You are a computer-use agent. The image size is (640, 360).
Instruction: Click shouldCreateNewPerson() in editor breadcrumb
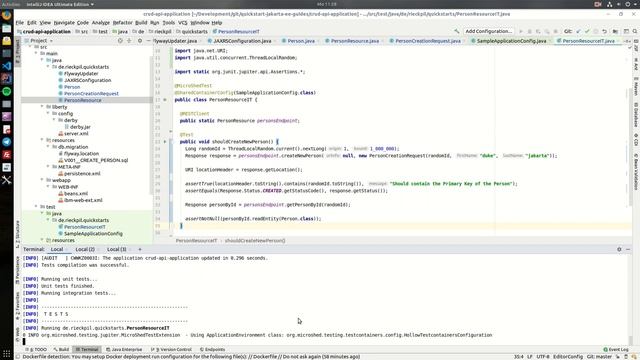coord(255,240)
